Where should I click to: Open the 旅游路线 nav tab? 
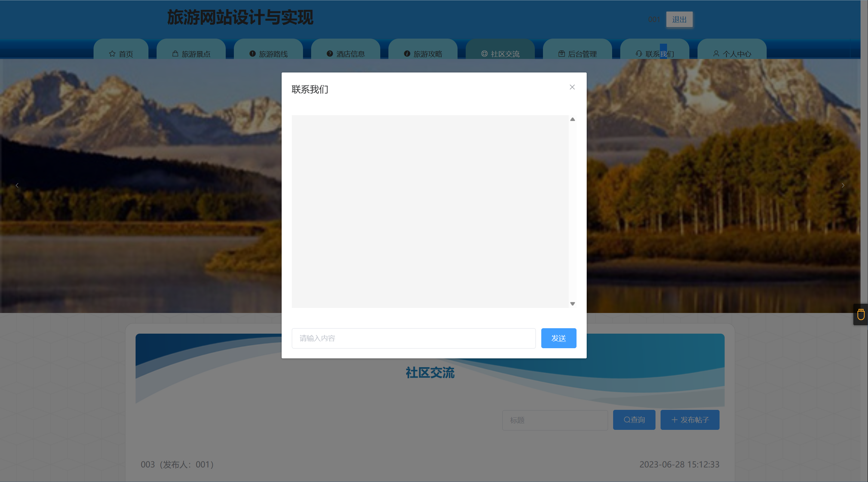coord(268,49)
